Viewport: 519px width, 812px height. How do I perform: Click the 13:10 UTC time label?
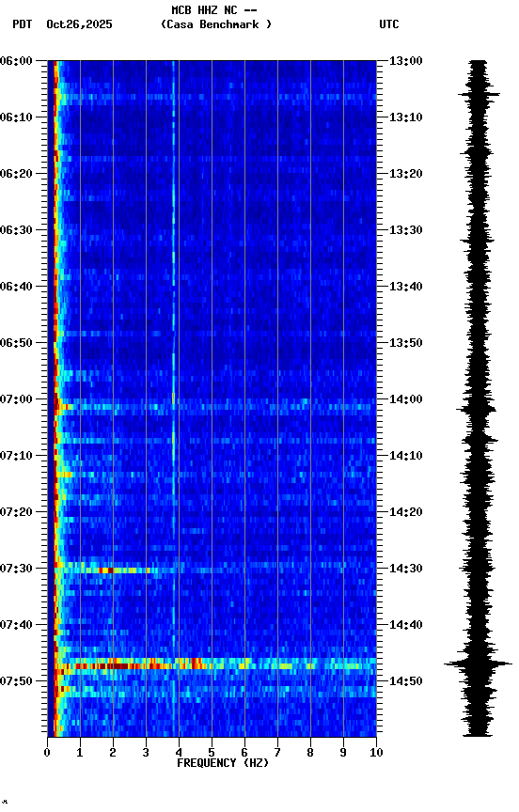tap(406, 117)
